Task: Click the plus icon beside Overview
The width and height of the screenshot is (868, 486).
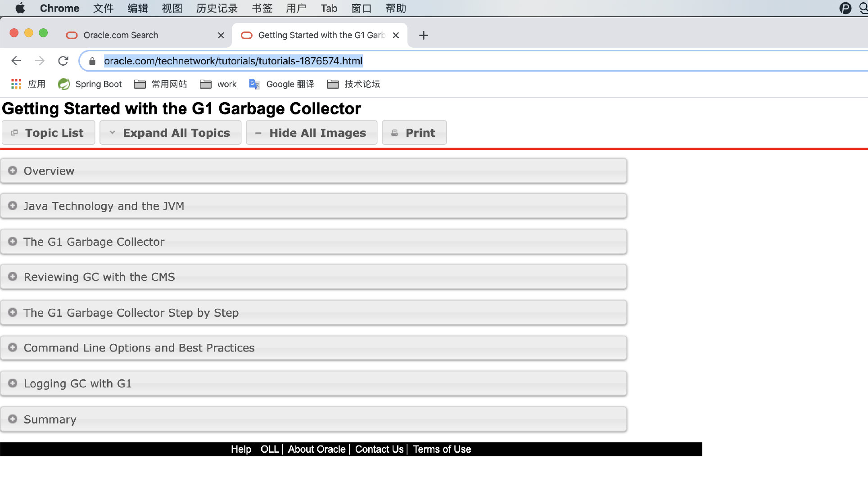Action: [13, 171]
